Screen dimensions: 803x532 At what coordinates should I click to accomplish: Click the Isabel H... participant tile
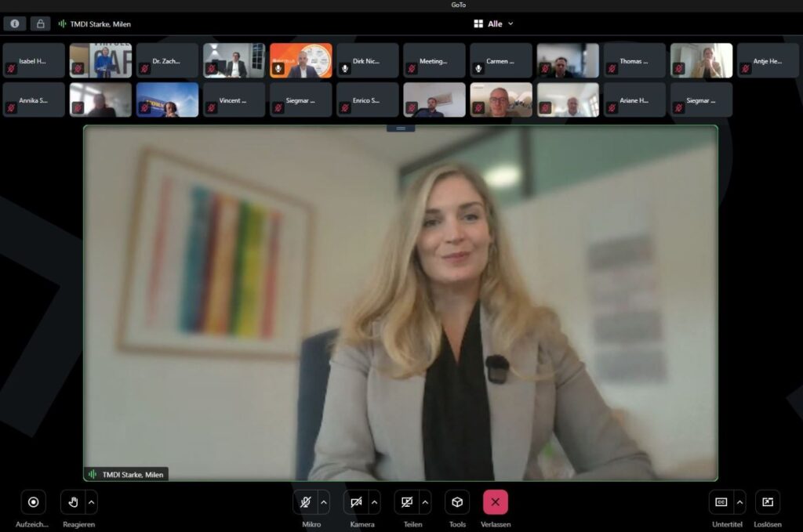click(34, 60)
